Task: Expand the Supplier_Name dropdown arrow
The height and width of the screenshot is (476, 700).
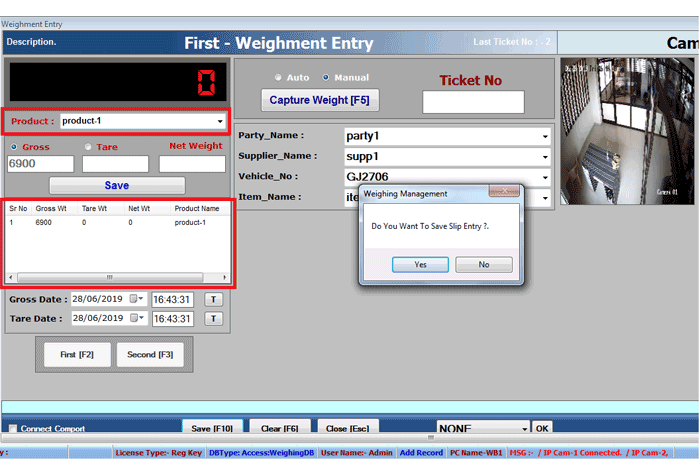Action: coord(545,157)
